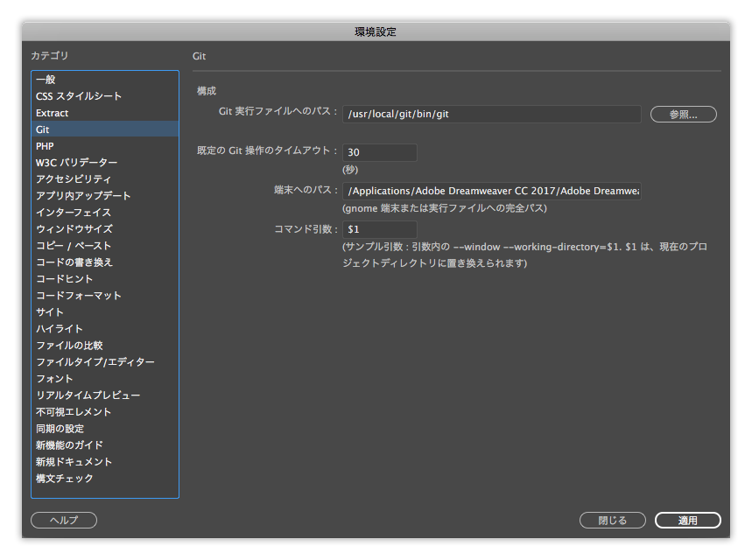Click the 閉じる (Close) button
752x560 pixels.
[x=611, y=520]
